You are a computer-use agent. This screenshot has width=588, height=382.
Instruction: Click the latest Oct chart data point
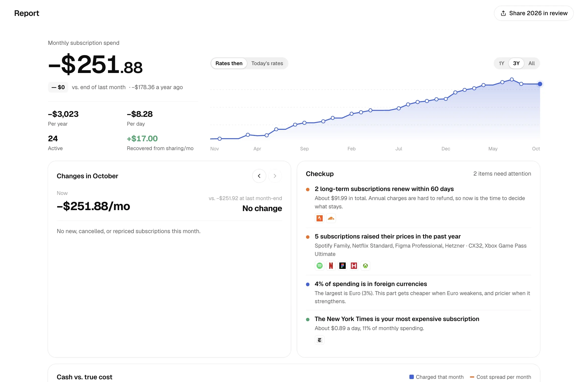pyautogui.click(x=540, y=84)
